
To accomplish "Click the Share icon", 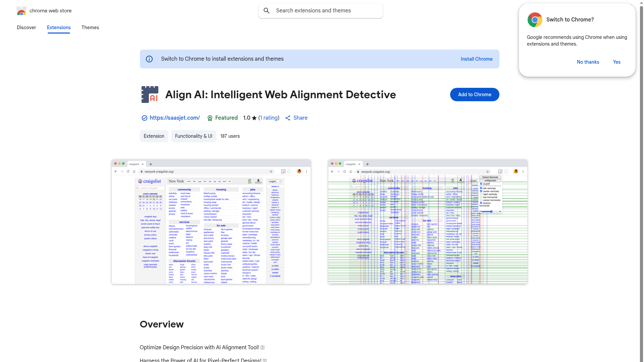I will tap(288, 118).
